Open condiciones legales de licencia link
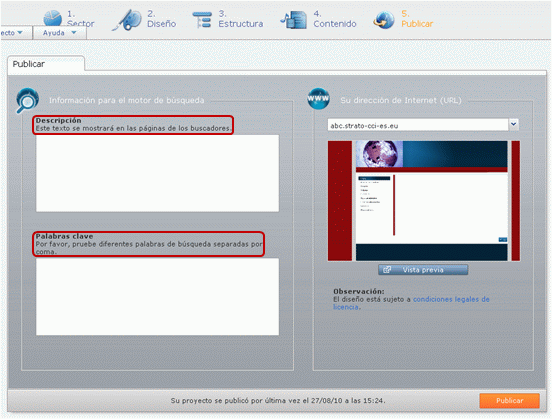This screenshot has width=552, height=419. 411,303
